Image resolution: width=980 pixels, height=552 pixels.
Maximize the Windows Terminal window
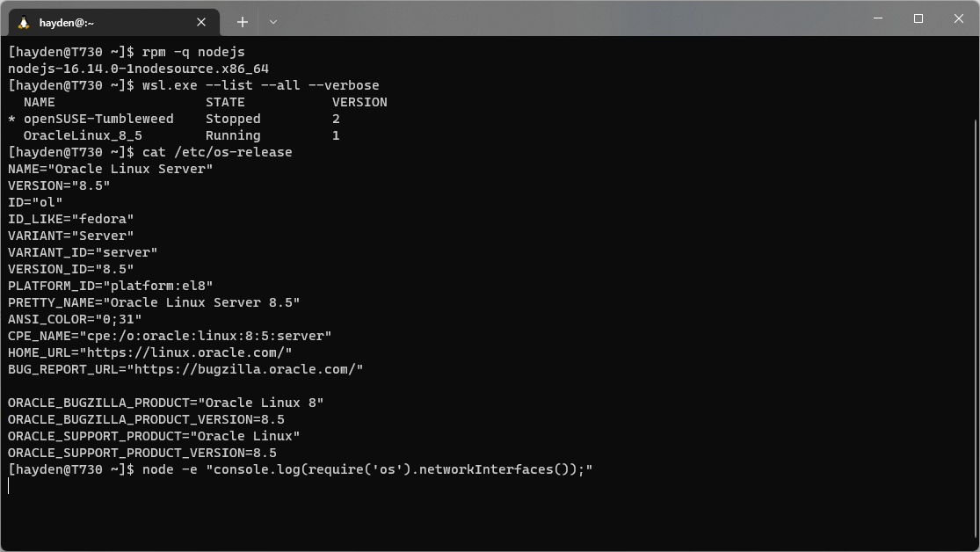click(918, 18)
